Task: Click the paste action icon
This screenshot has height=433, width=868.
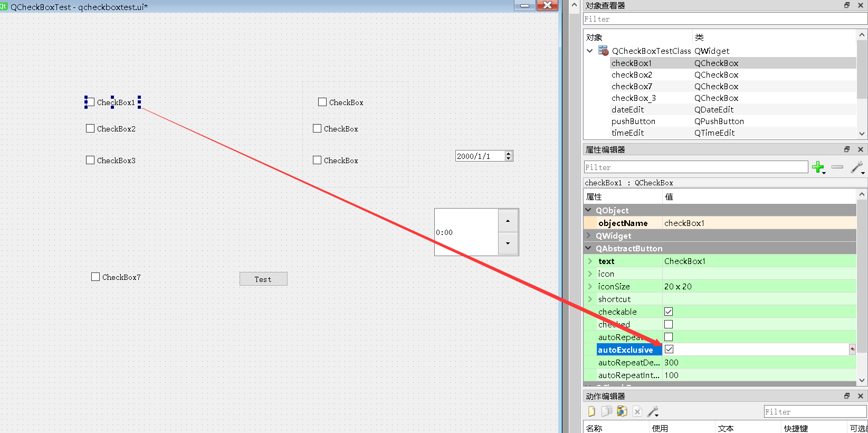Action: click(622, 411)
